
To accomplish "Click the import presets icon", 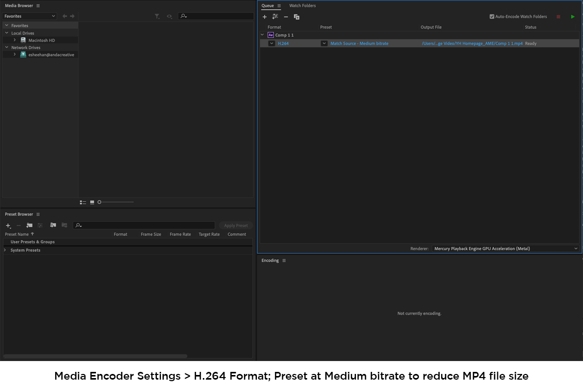I will point(53,225).
